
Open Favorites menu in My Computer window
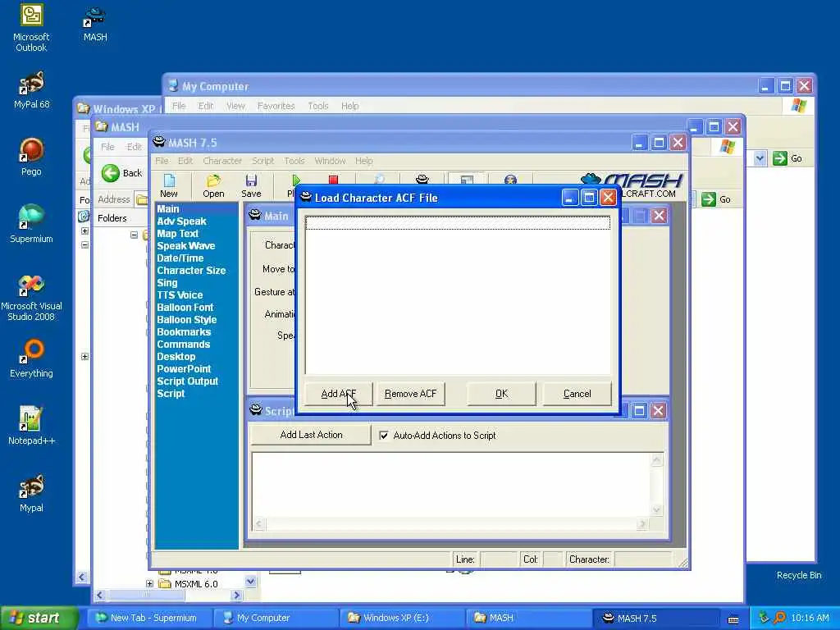[276, 106]
